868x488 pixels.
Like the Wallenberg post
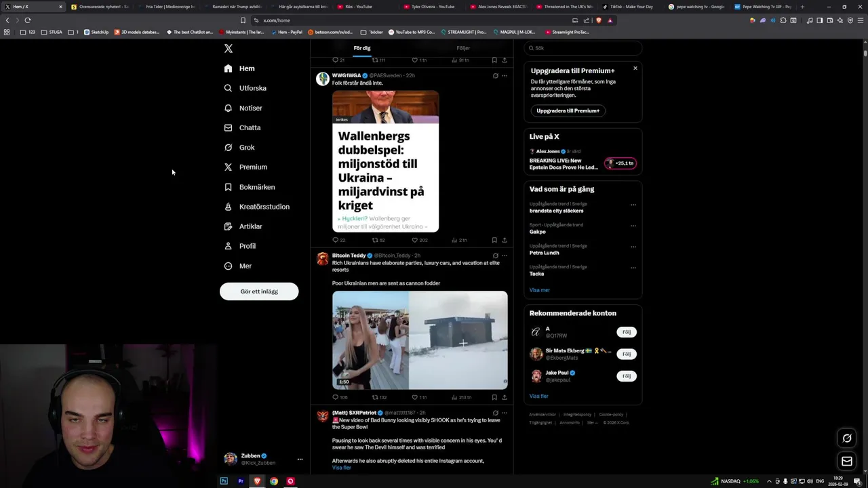coord(420,240)
